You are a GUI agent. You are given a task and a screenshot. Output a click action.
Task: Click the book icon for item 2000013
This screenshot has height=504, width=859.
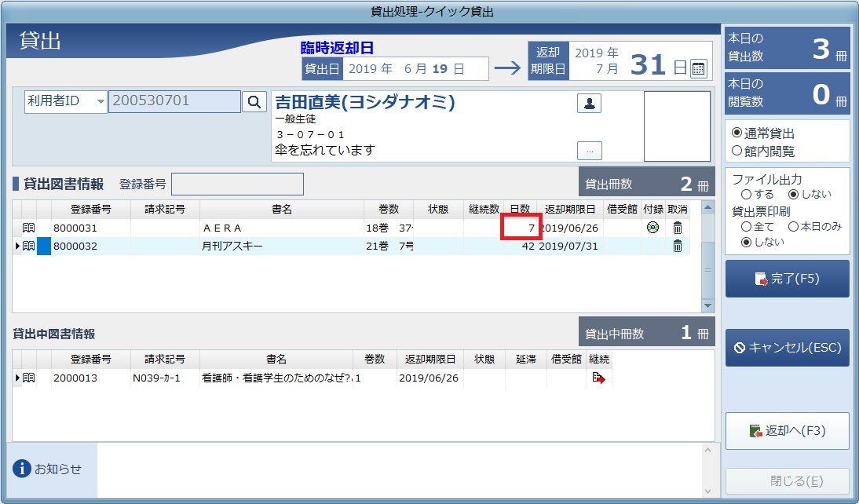(x=29, y=378)
